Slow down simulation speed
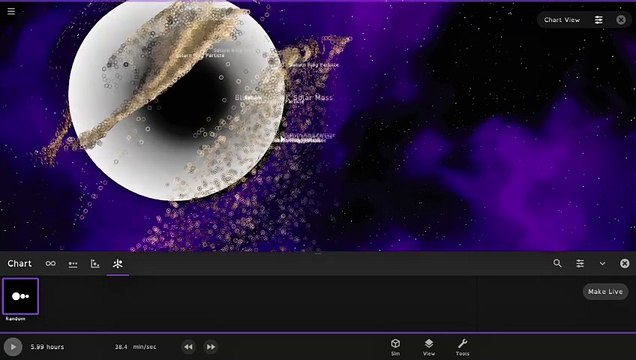Screen dimensions: 636x360 coord(188,347)
